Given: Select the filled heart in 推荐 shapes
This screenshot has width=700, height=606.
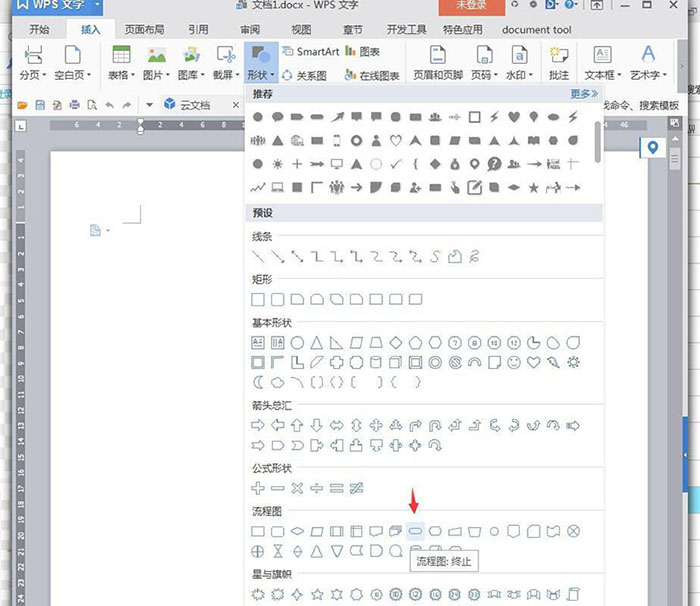Looking at the screenshot, I should click(x=514, y=117).
